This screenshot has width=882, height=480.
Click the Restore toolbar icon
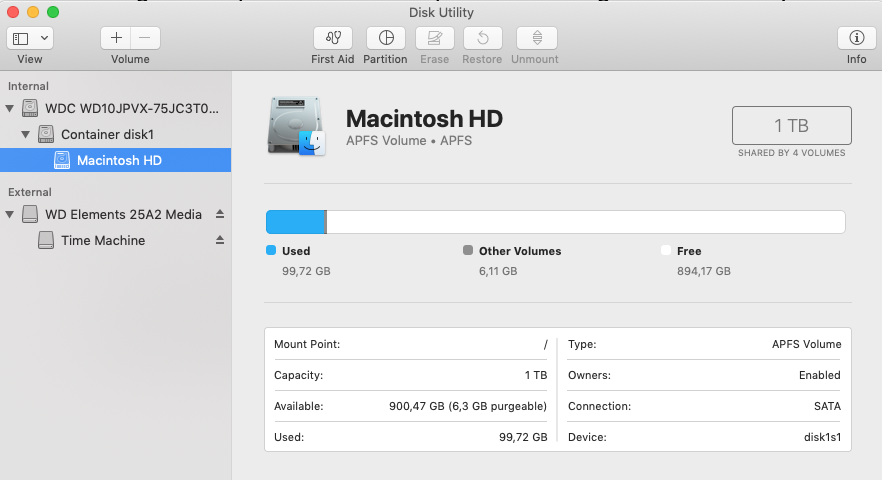point(483,38)
